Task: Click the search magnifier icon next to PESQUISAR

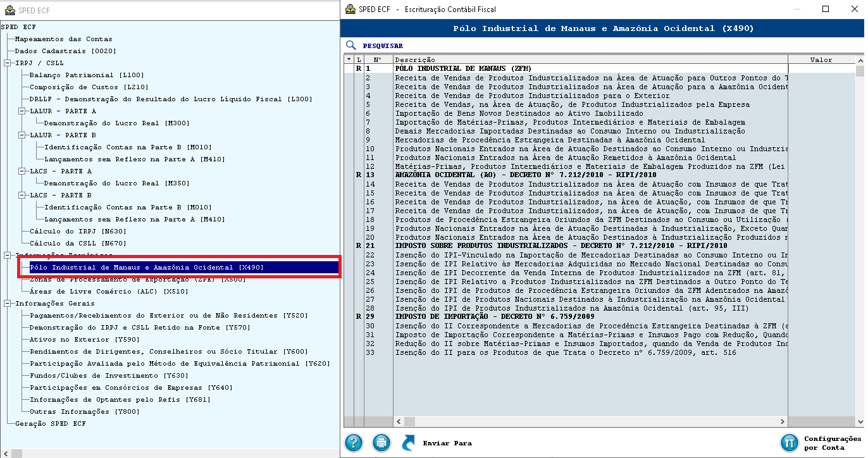Action: [351, 46]
